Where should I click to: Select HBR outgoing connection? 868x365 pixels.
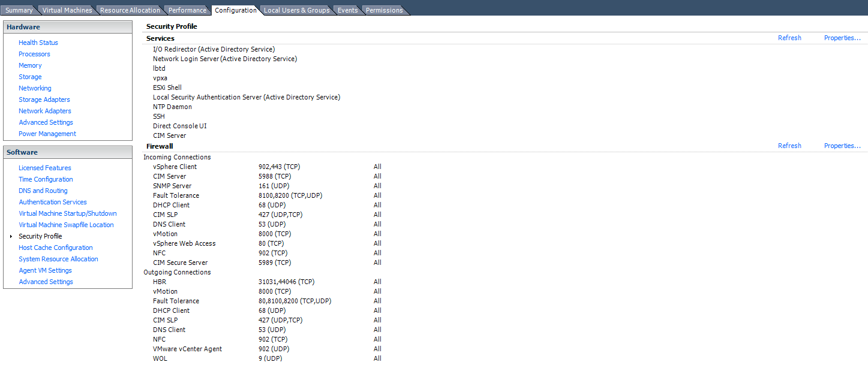160,282
